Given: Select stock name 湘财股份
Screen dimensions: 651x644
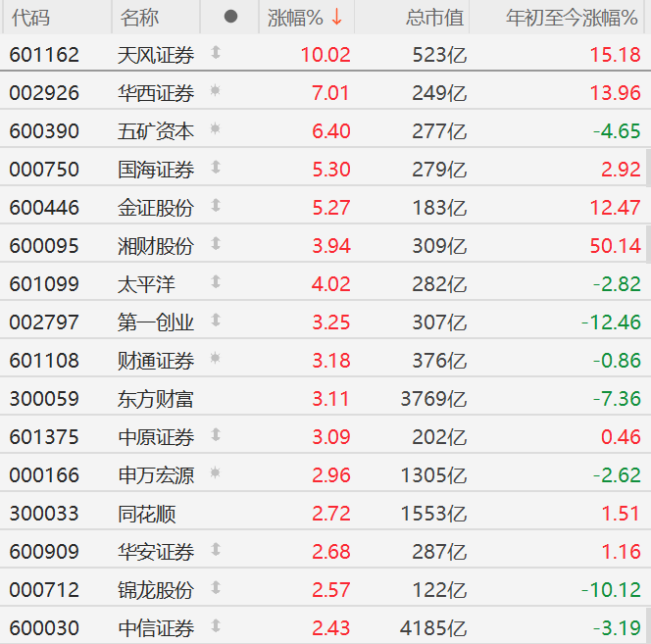Looking at the screenshot, I should tap(156, 246).
